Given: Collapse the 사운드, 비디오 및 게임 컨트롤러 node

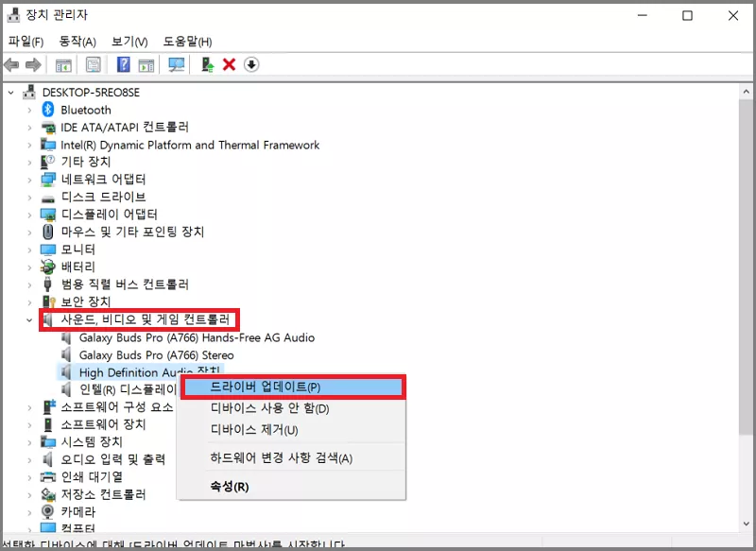Looking at the screenshot, I should pos(29,319).
